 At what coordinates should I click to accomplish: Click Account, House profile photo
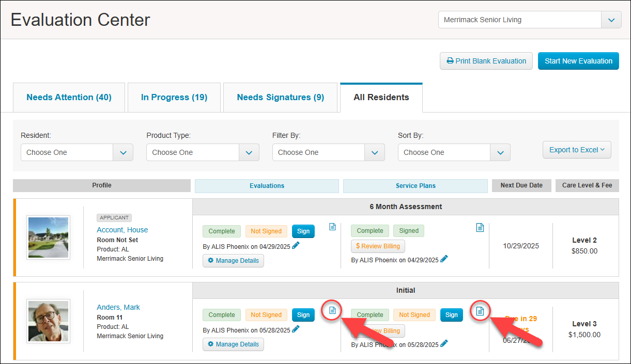48,238
